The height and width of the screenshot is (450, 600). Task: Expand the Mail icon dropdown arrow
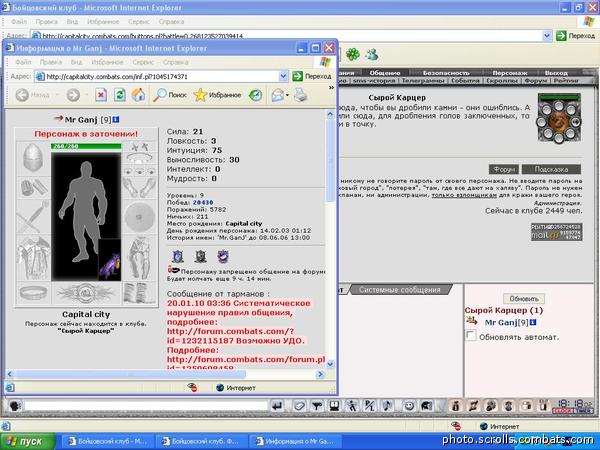click(287, 95)
